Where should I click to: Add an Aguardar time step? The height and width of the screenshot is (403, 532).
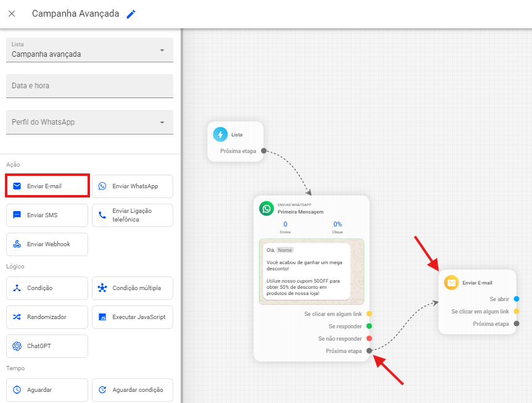coord(47,389)
